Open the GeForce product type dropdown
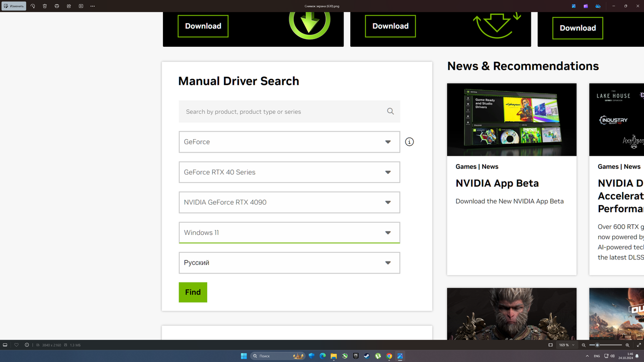The image size is (644, 362). 289,142
